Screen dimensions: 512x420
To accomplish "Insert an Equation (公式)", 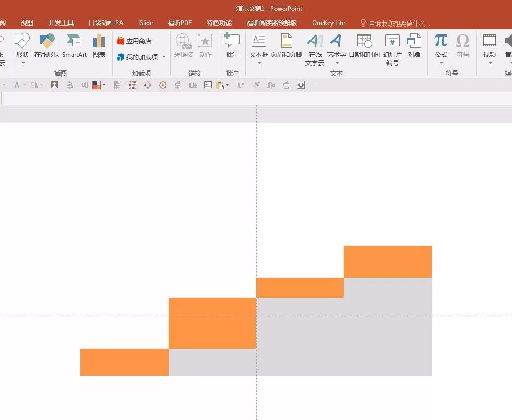I will click(x=441, y=46).
